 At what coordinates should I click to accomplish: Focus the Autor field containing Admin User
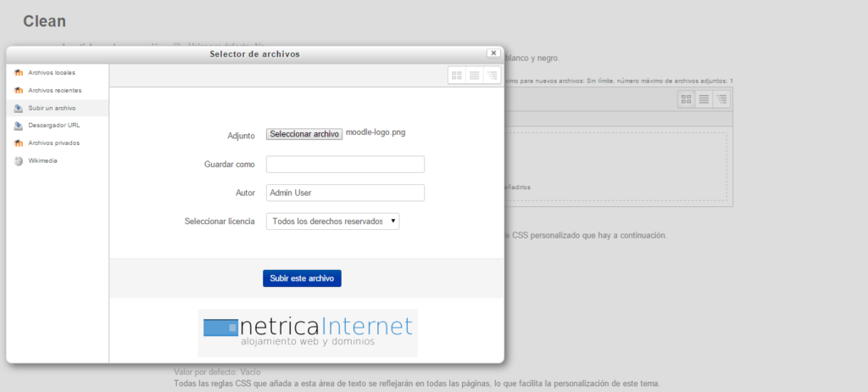345,193
